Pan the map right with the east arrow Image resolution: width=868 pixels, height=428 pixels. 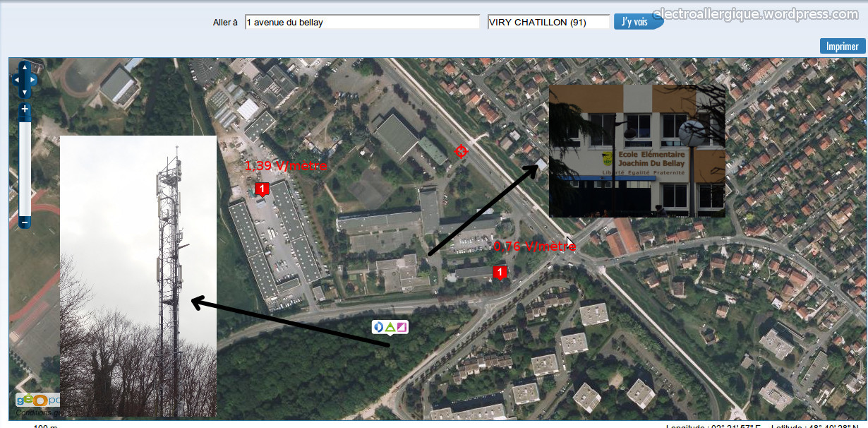click(32, 80)
